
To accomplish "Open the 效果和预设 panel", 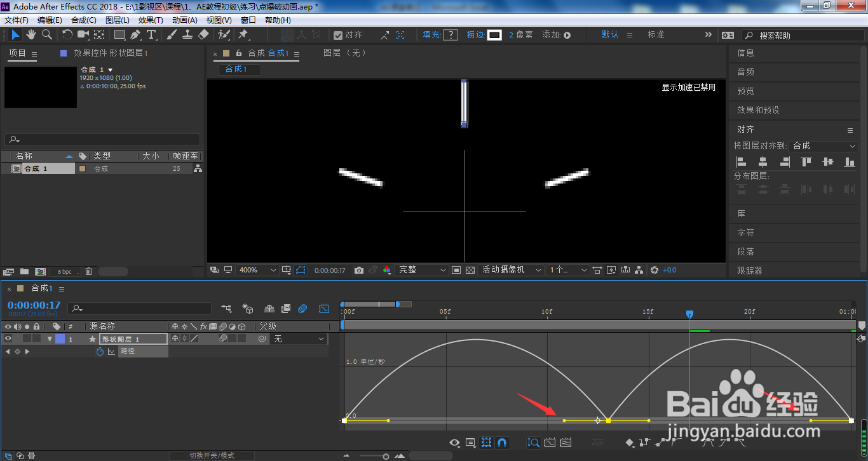I will coord(758,110).
